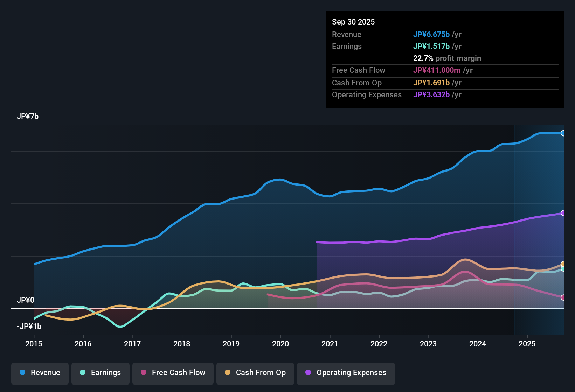Expand the Free Cash Flow legend item
Viewport: 575px width, 392px height.
point(173,373)
